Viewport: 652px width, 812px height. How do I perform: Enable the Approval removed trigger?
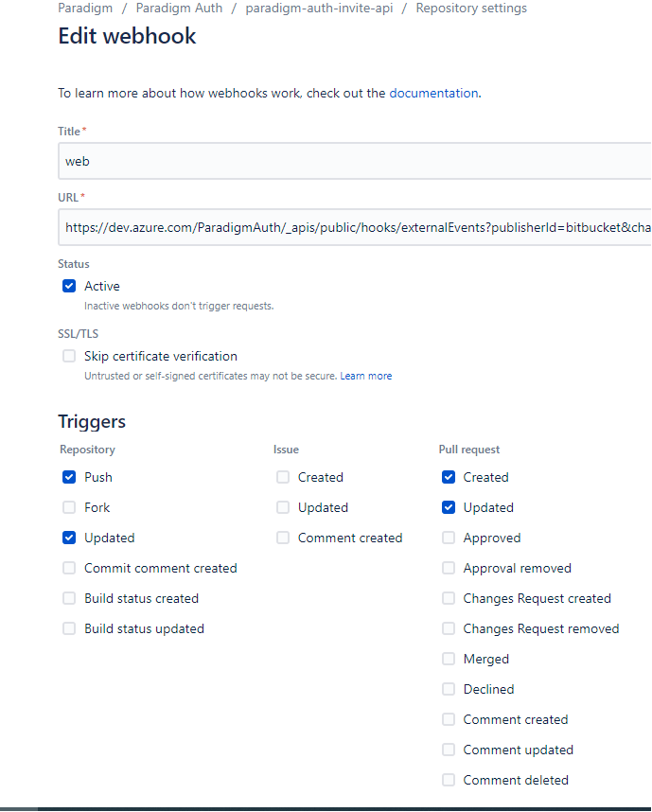point(448,568)
